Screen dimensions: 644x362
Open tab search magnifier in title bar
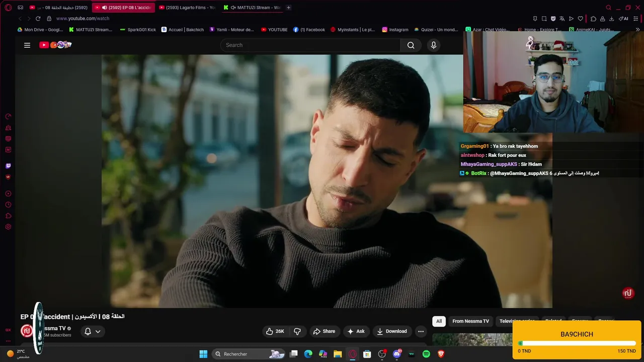[x=608, y=8]
